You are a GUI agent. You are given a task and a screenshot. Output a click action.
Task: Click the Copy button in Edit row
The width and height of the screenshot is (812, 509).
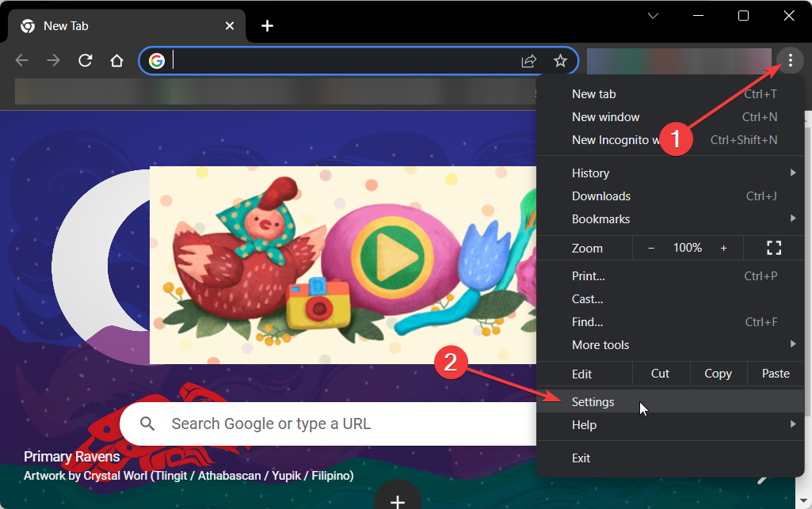(719, 374)
